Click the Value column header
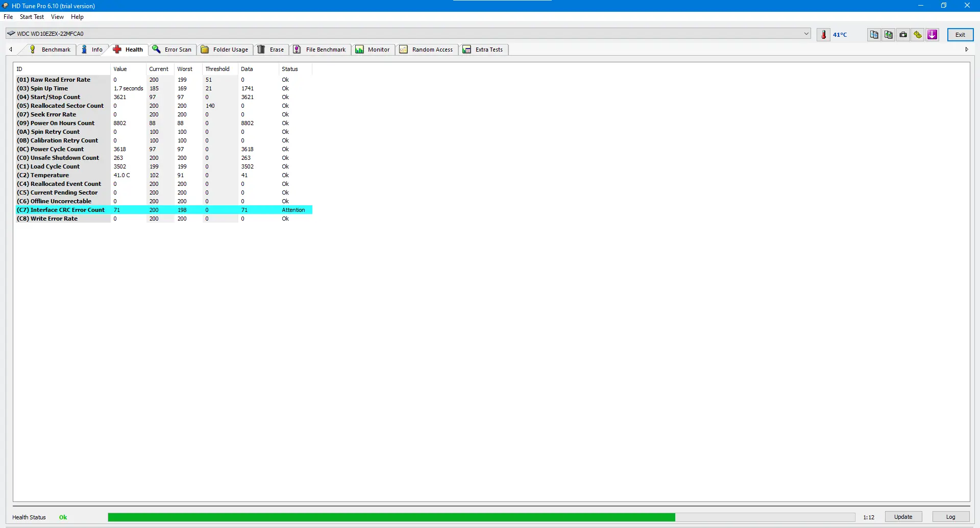Image resolution: width=980 pixels, height=528 pixels. [128, 69]
